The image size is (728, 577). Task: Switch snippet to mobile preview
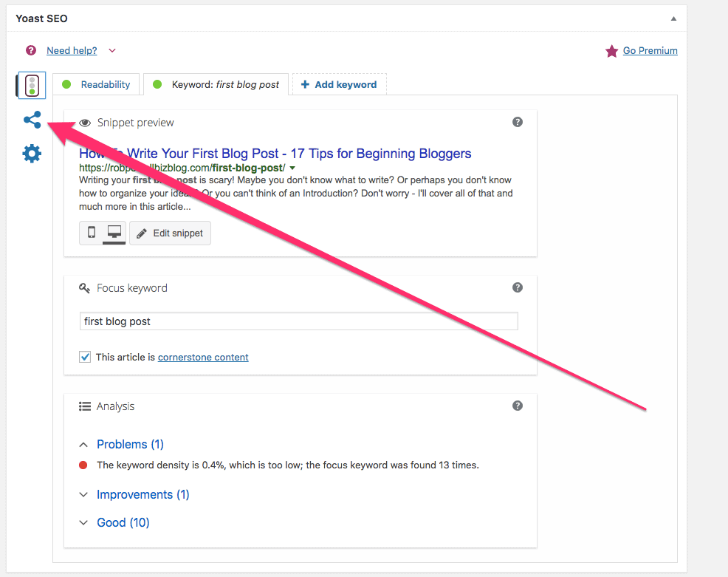(x=92, y=232)
